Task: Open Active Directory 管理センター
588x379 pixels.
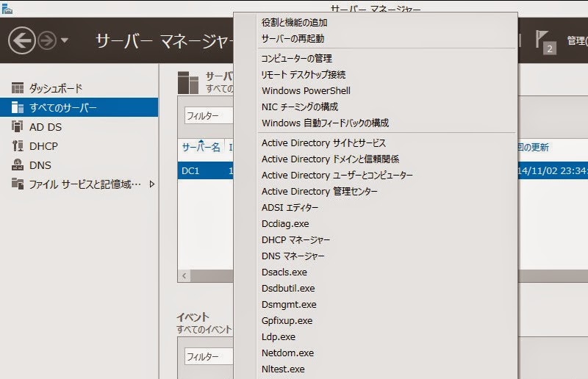Action: (x=320, y=191)
